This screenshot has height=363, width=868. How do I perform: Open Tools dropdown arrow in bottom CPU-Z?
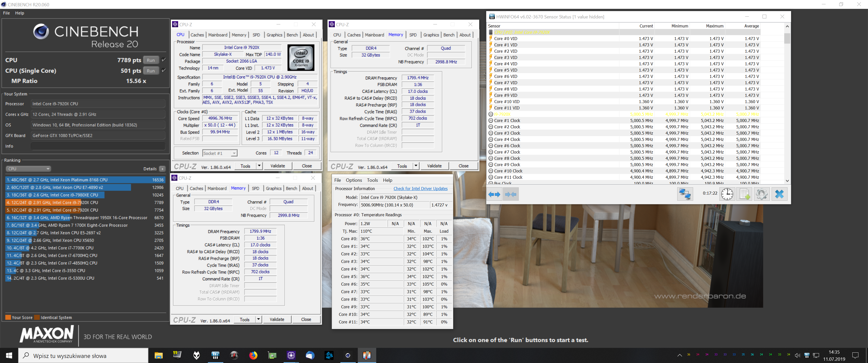click(x=258, y=319)
